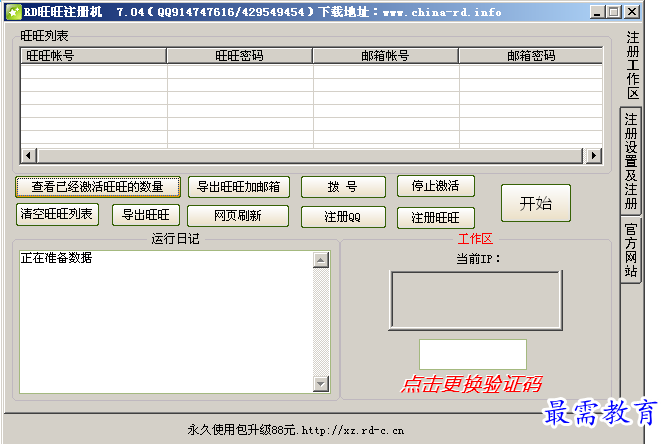This screenshot has width=666, height=444.
Task: Click 注册QQ button
Action: click(343, 217)
